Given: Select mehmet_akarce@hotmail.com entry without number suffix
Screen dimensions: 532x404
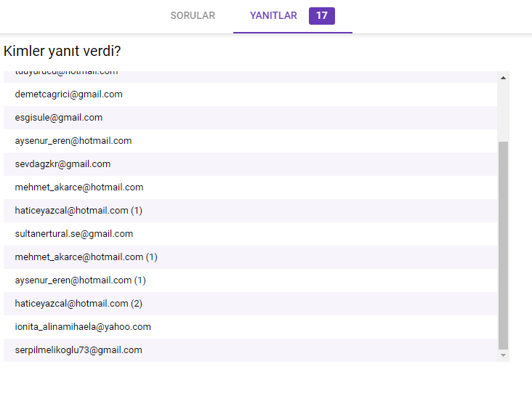Looking at the screenshot, I should [79, 187].
